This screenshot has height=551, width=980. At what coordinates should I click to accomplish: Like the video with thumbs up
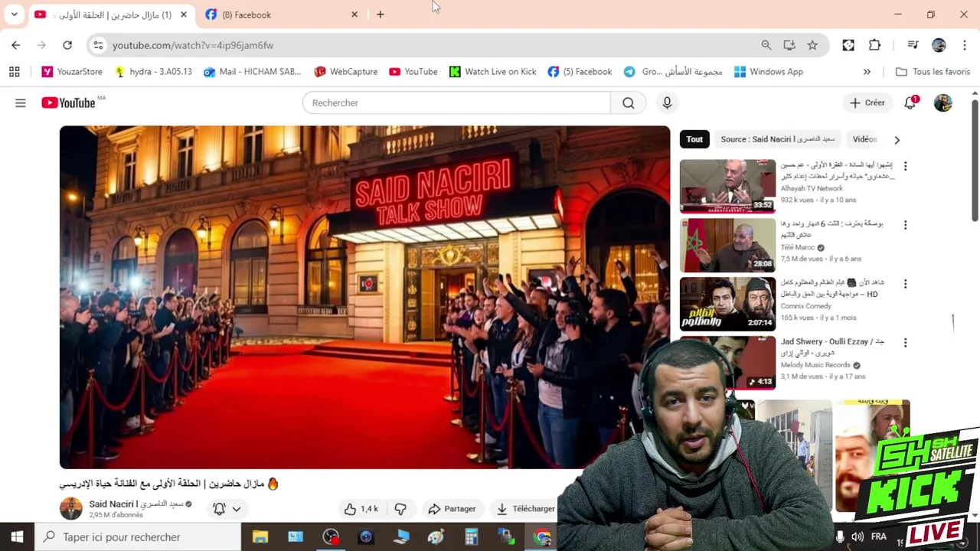coord(361,509)
